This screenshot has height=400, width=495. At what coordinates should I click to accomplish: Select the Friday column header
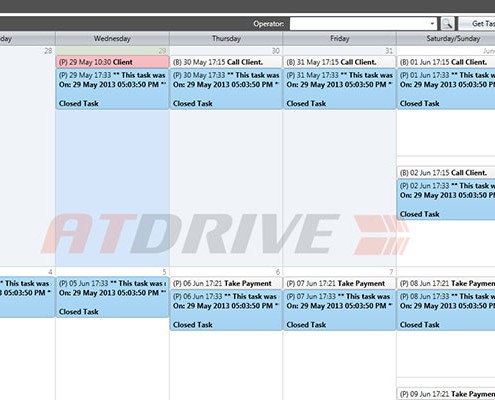coord(339,39)
